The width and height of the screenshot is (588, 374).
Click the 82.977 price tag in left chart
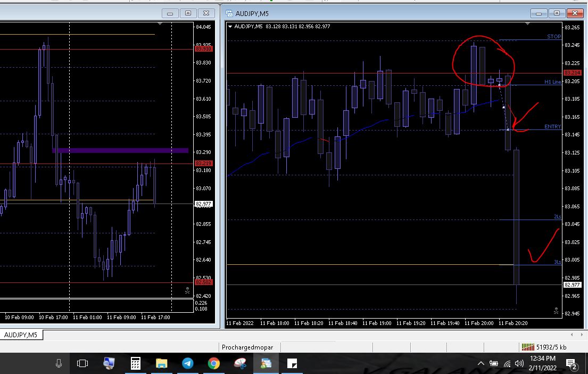click(204, 204)
